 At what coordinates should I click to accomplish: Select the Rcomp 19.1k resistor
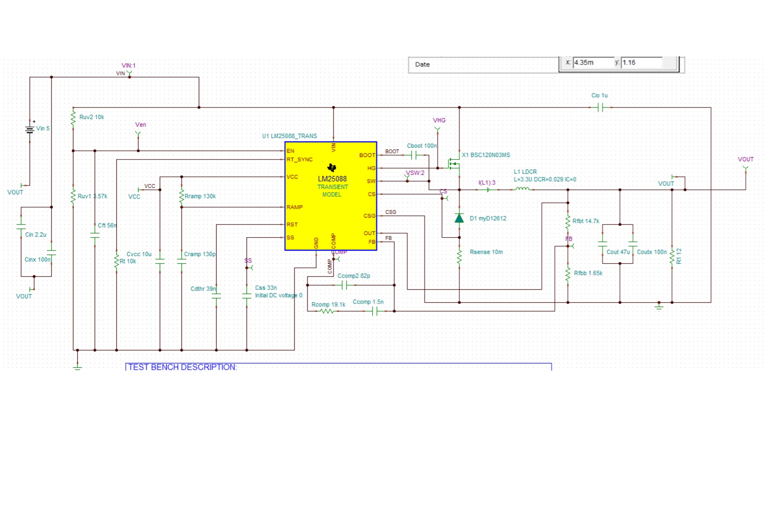coord(327,311)
